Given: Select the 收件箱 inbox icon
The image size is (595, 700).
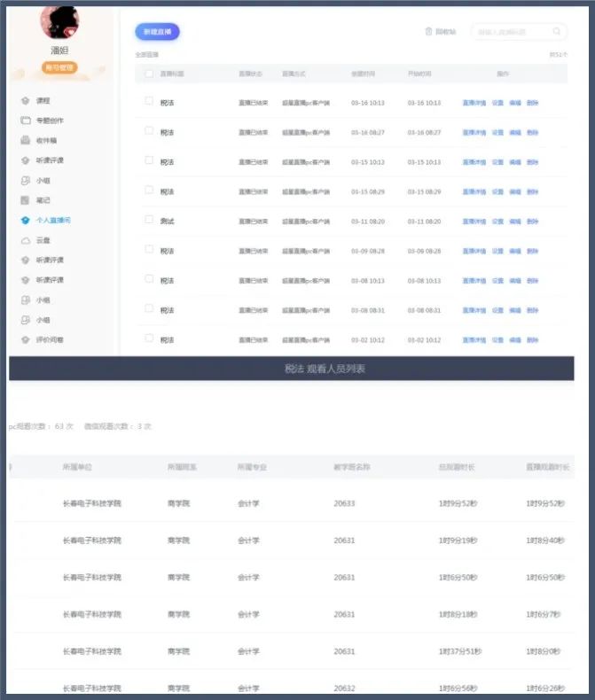Looking at the screenshot, I should [x=26, y=141].
